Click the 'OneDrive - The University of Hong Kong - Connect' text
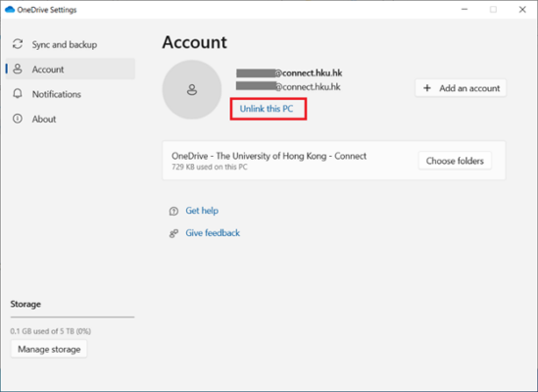This screenshot has height=392, width=538. [269, 156]
